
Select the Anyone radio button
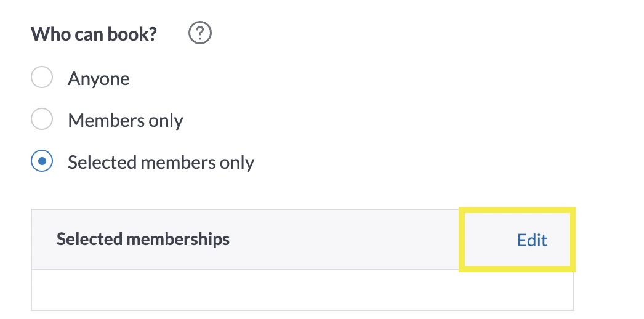coord(42,78)
